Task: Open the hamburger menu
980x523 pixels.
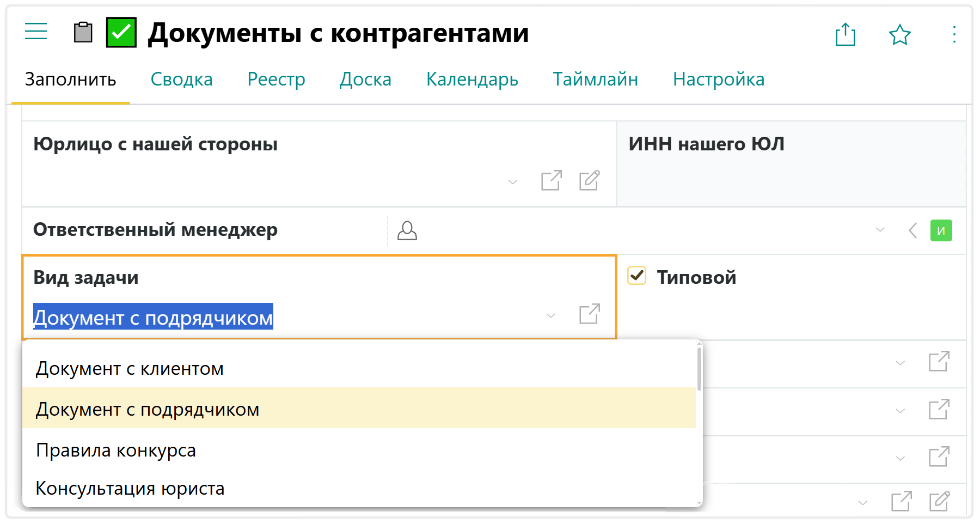Action: coord(36,32)
